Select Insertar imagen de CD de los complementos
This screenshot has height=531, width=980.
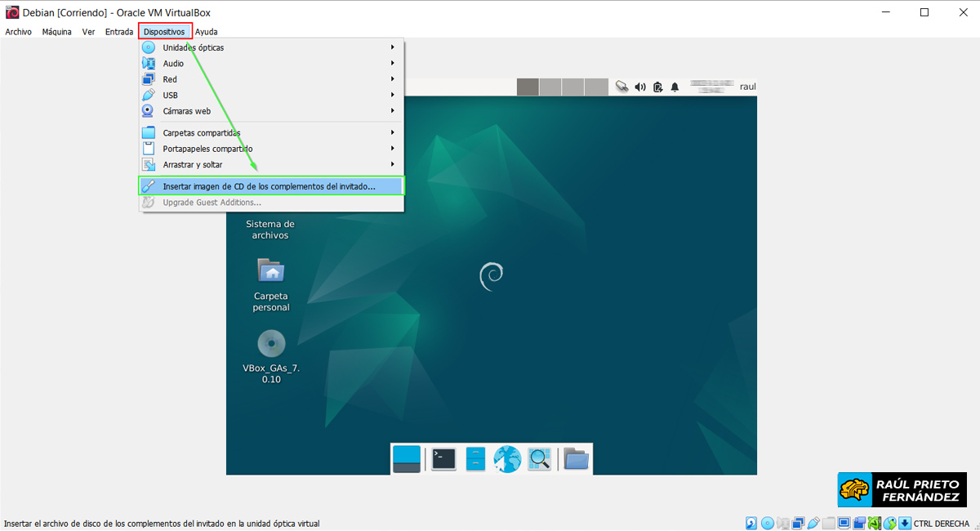click(269, 185)
